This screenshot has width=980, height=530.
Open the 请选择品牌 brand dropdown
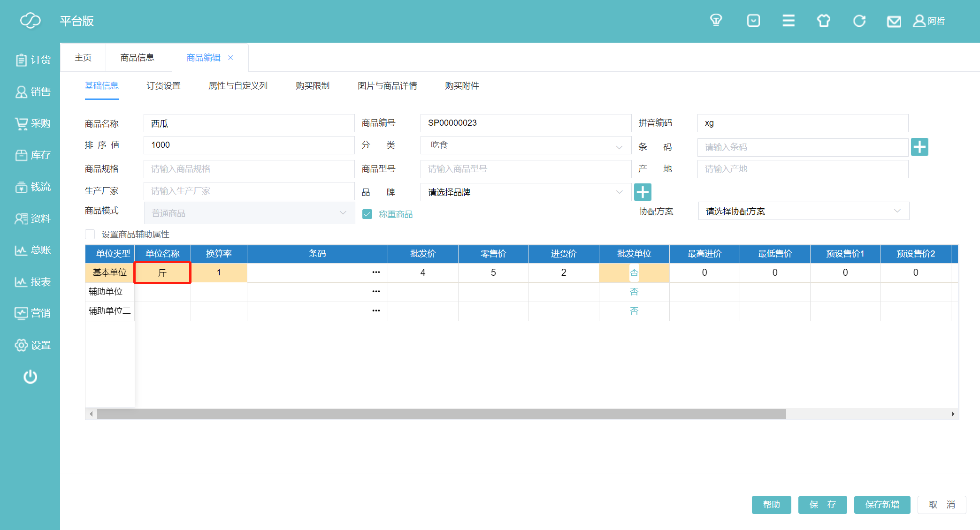pos(526,192)
